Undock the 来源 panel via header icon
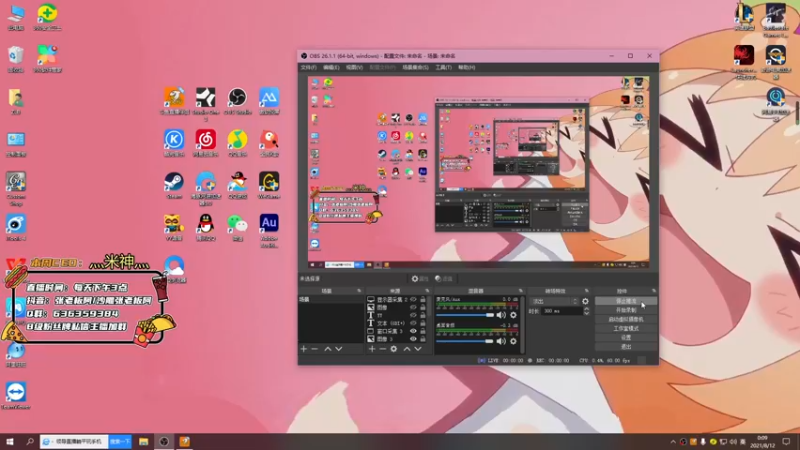Screen dimensions: 800x450 (427, 291)
